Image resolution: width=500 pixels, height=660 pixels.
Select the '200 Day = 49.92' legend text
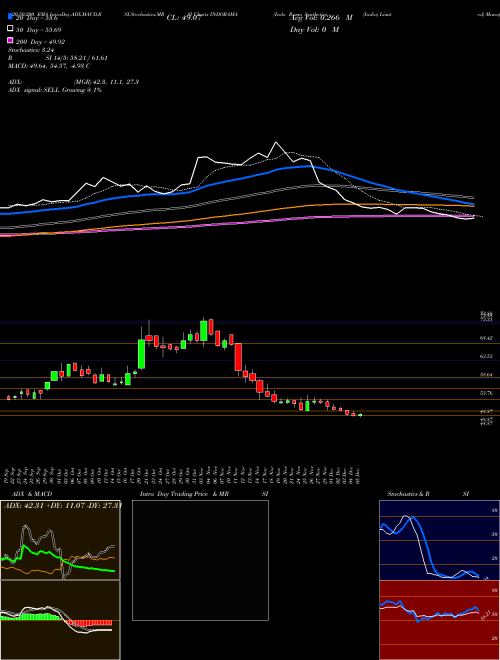40,42
